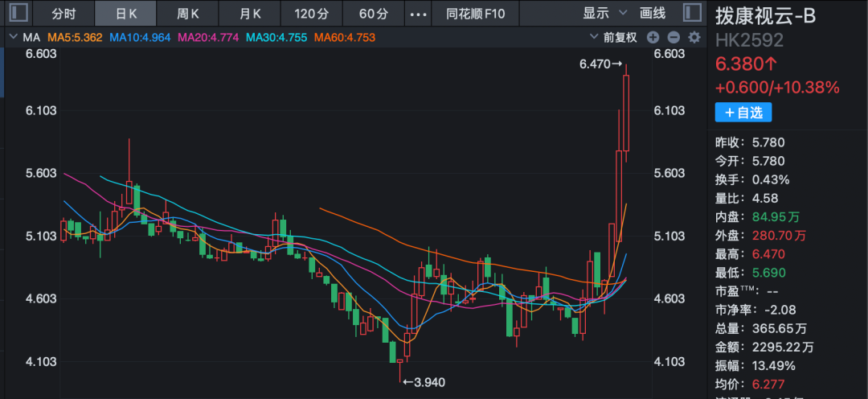
Task: Open more timeframes via three dots
Action: [418, 14]
